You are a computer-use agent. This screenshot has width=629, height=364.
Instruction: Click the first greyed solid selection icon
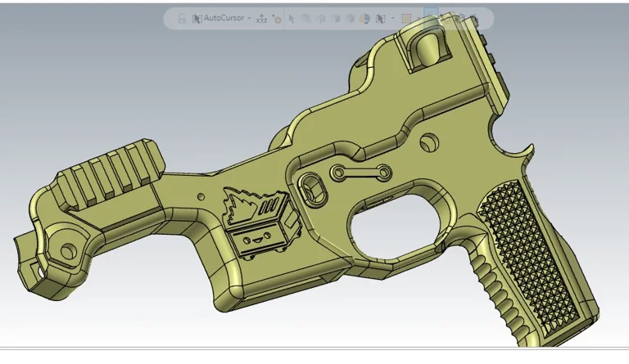tap(306, 18)
